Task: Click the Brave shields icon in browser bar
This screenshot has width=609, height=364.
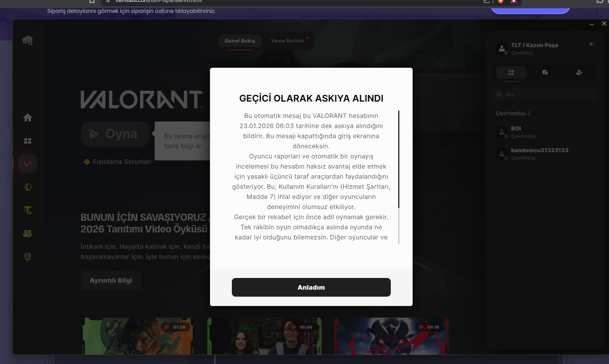Action: 501,1
